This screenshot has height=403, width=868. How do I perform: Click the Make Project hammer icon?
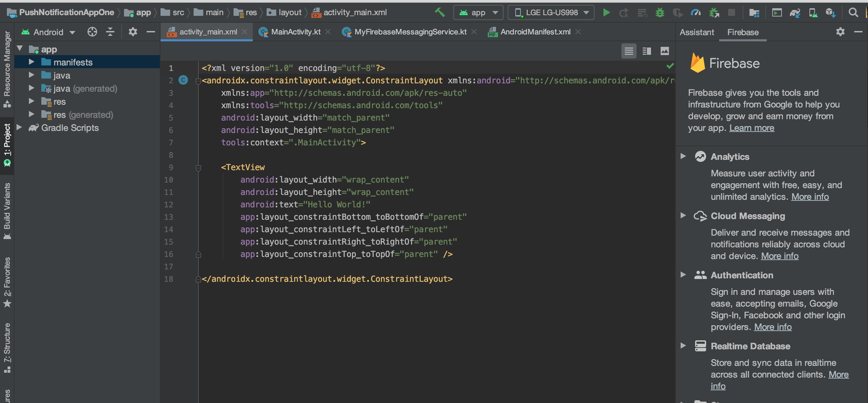439,12
